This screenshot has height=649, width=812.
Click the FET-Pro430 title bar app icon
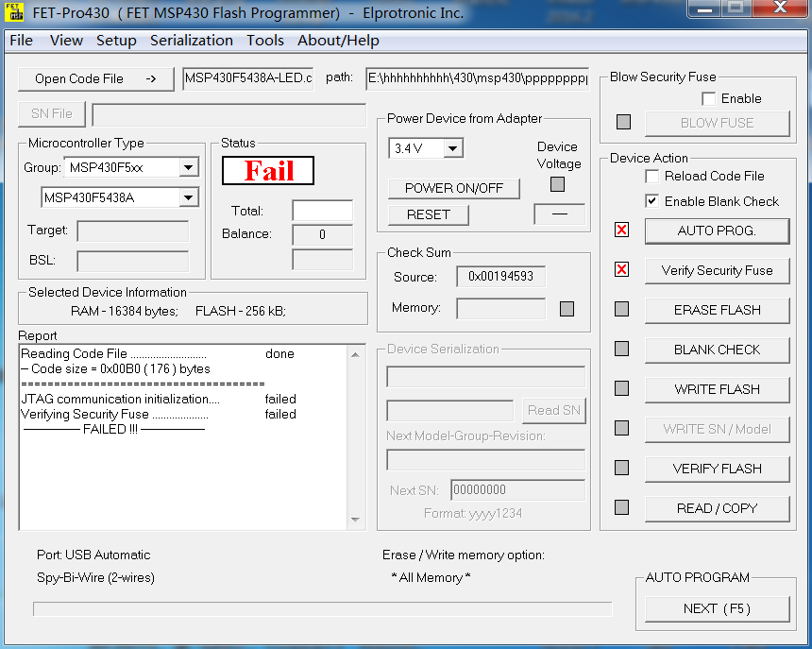(14, 12)
